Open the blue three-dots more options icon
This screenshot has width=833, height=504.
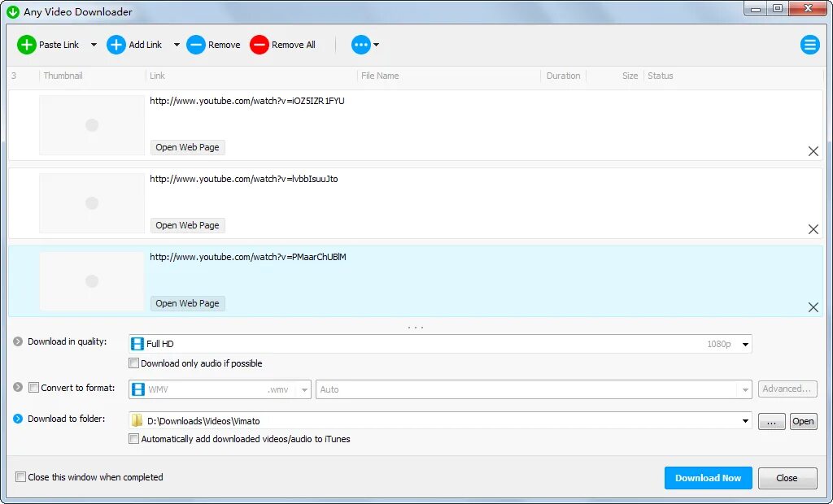(360, 45)
